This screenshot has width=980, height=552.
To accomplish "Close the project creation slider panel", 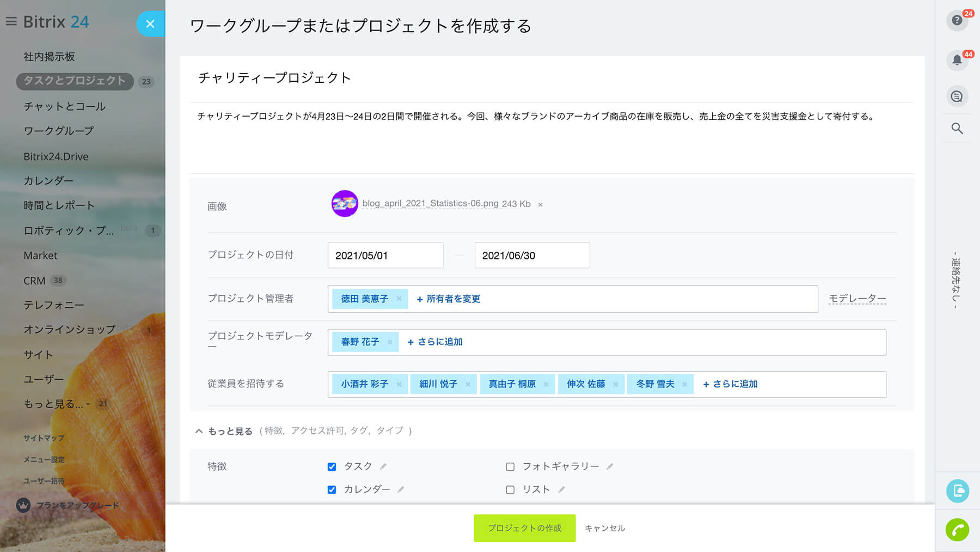I will 150,24.
